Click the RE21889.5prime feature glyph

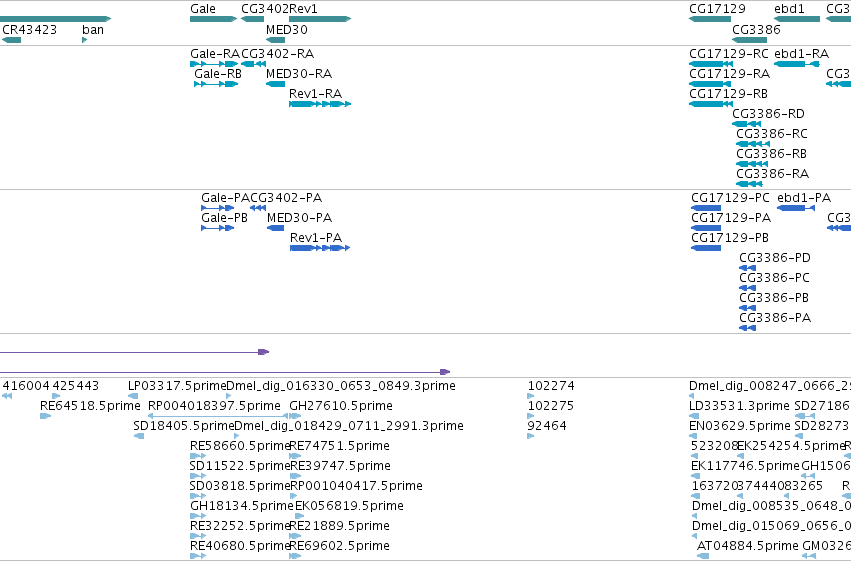point(295,537)
